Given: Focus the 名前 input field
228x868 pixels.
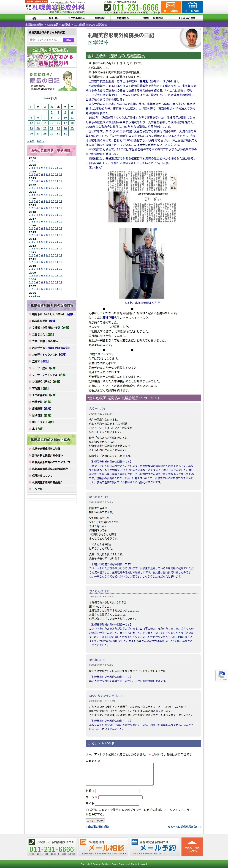Looking at the screenshot, I should click(x=117, y=791).
